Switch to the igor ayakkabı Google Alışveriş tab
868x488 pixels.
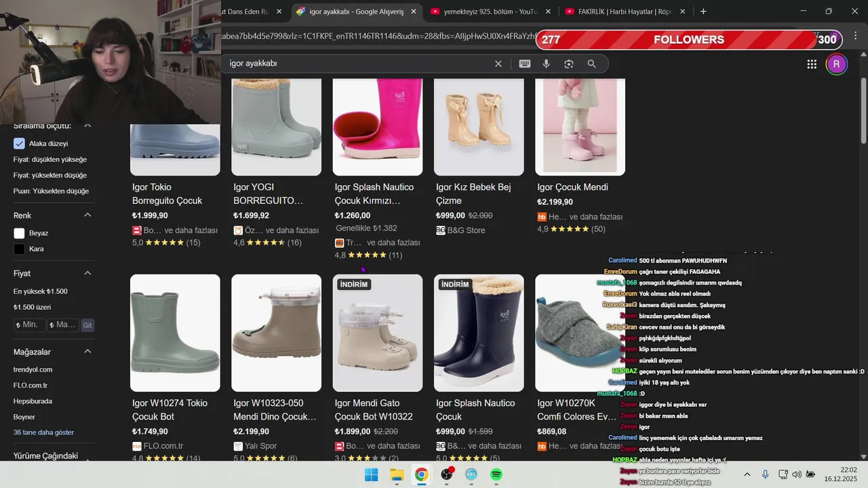357,12
